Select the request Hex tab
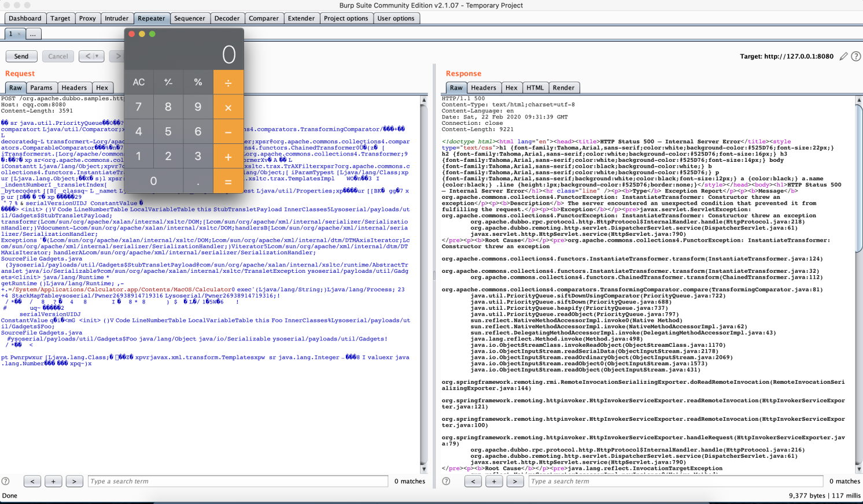 [x=102, y=88]
